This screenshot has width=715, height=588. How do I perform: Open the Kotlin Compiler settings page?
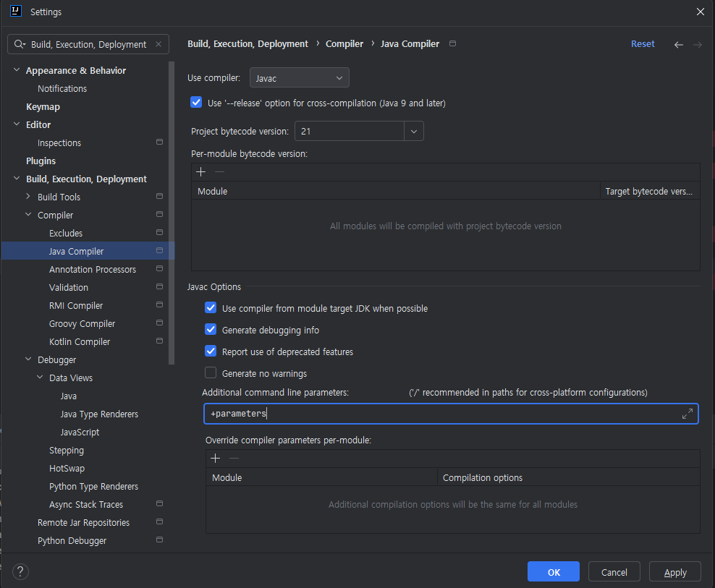tap(80, 341)
